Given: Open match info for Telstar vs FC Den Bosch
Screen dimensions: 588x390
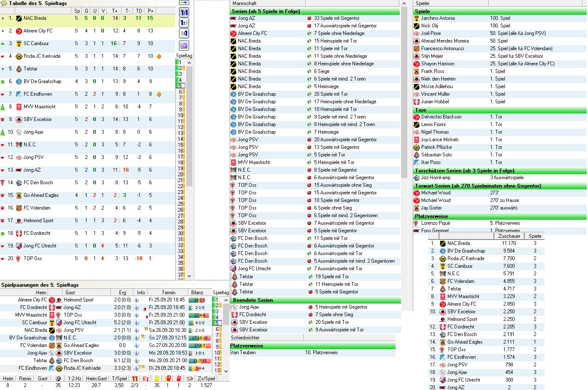Looking at the screenshot, I should [x=136, y=360].
